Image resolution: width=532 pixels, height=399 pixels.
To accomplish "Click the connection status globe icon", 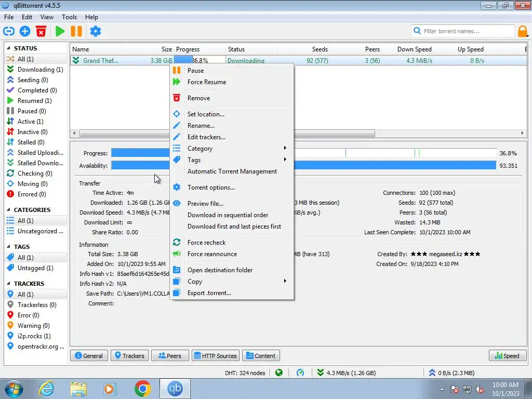I will [x=279, y=373].
